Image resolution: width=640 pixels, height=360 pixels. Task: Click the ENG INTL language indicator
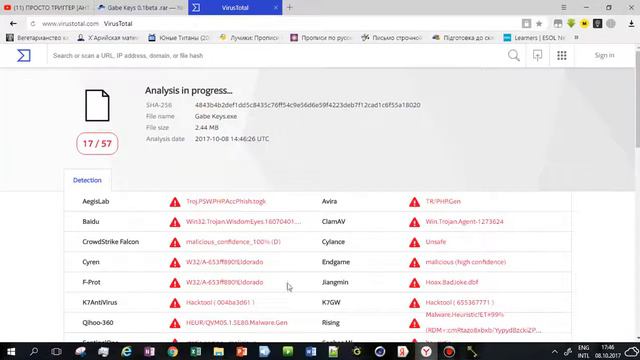tap(583, 351)
